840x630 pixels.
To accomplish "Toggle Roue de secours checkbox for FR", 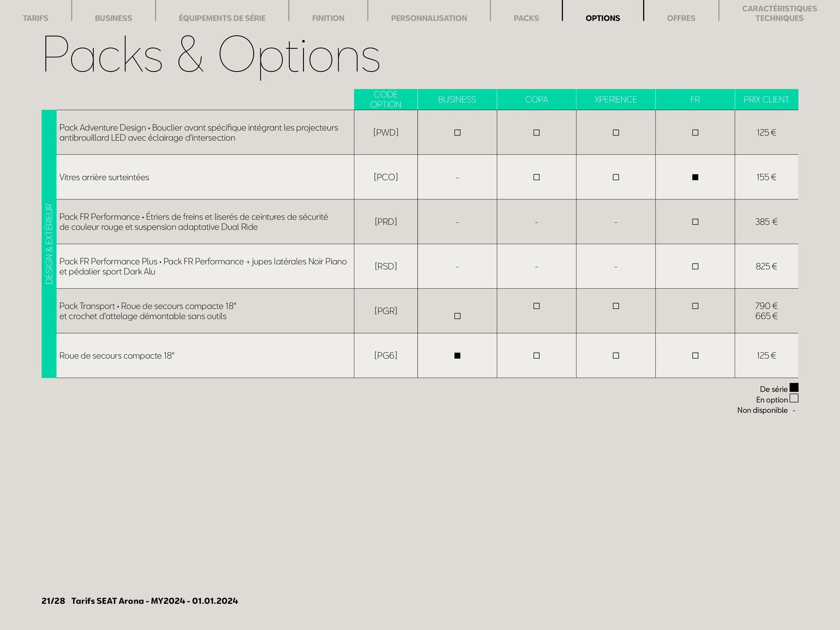I will [x=695, y=356].
